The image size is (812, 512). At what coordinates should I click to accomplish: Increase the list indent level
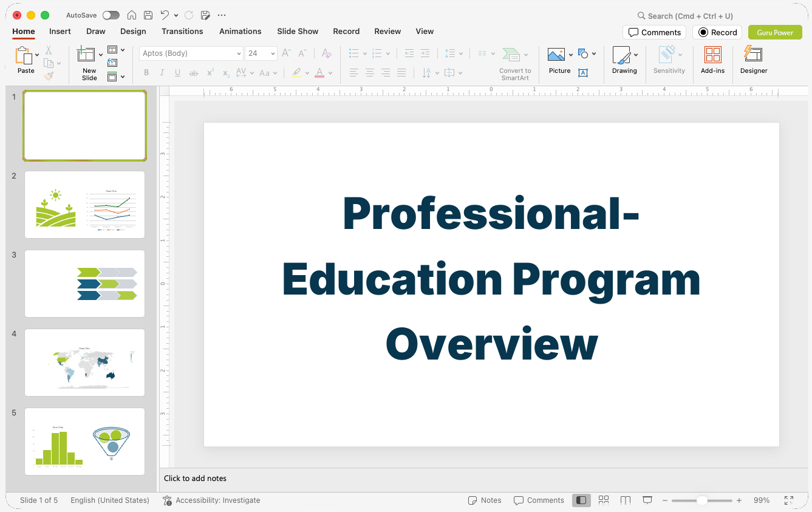click(425, 53)
